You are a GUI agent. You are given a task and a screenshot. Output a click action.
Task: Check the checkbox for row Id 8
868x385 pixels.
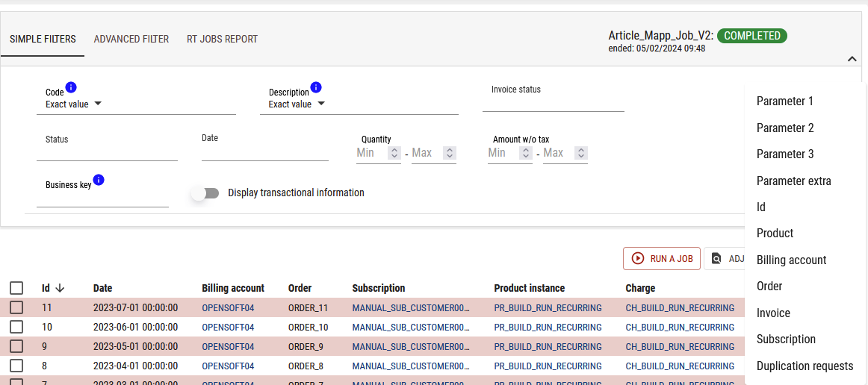pos(16,366)
